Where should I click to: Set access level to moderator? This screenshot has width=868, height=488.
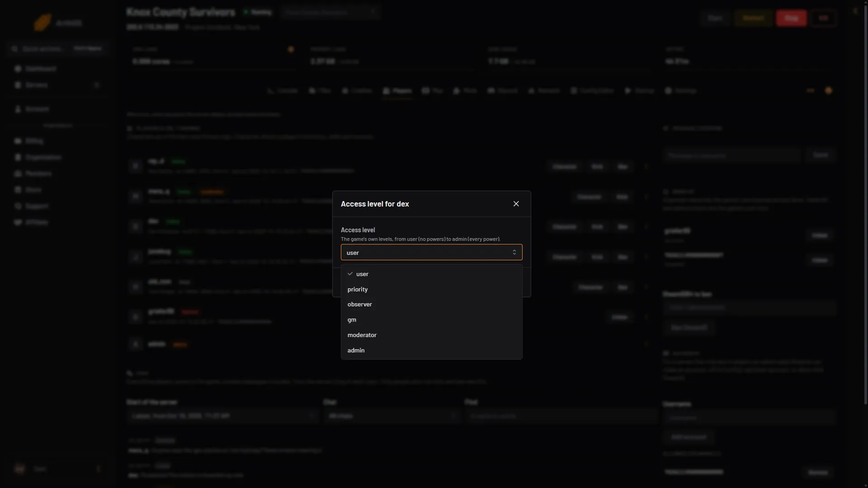tap(431, 335)
